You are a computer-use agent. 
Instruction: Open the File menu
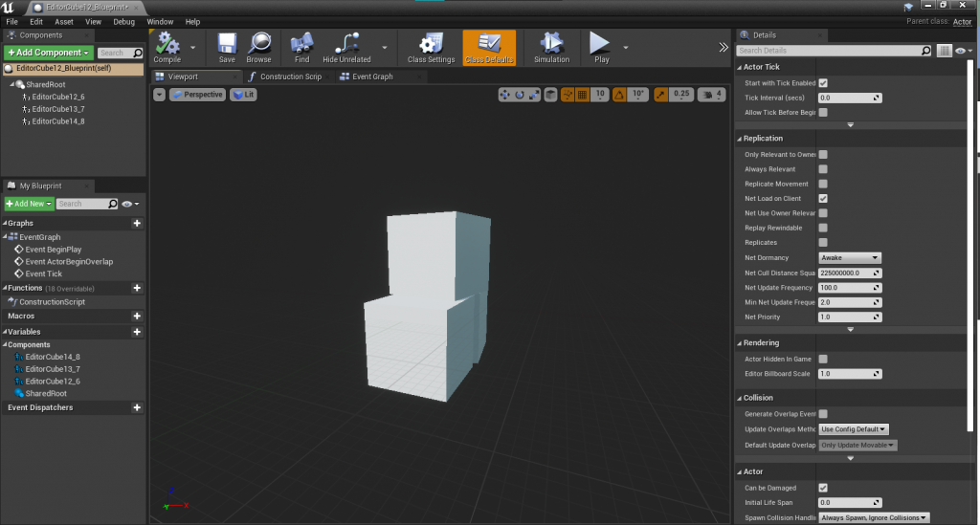pyautogui.click(x=11, y=21)
